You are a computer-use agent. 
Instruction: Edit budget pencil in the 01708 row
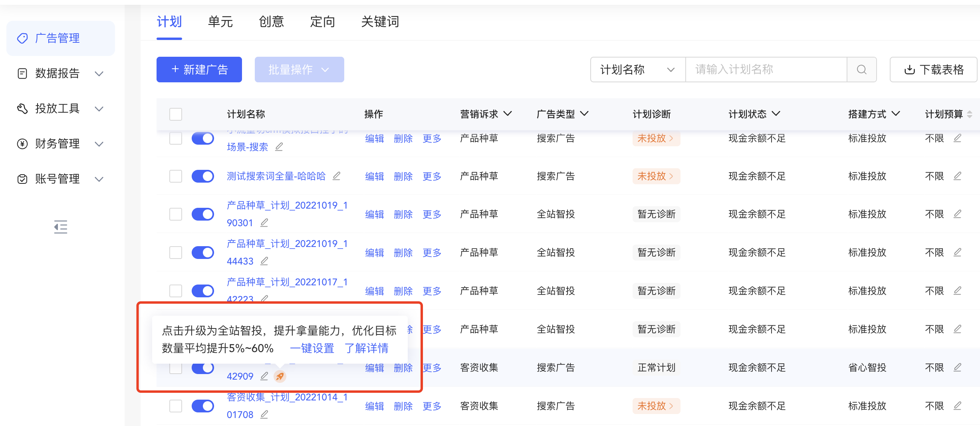[957, 406]
